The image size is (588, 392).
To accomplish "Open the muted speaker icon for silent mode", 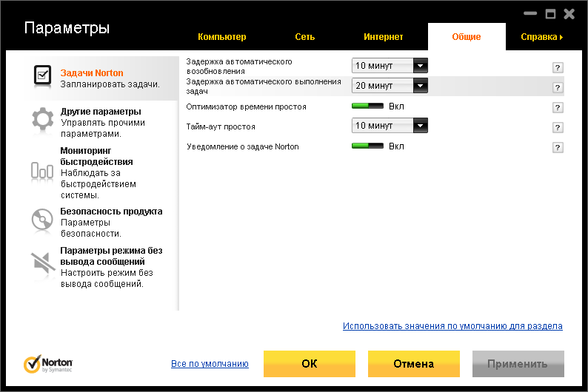I will [x=43, y=263].
